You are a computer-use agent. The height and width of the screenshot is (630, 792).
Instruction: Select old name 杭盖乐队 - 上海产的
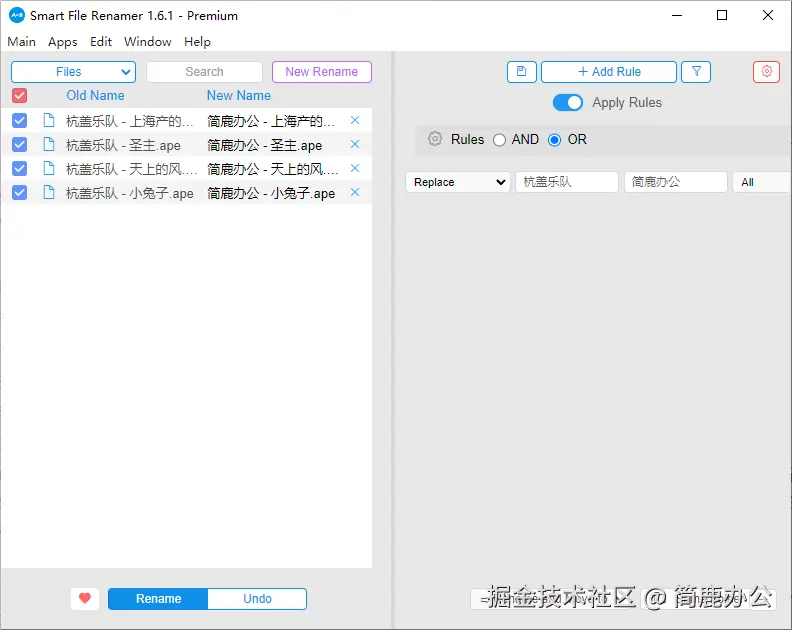pos(130,121)
